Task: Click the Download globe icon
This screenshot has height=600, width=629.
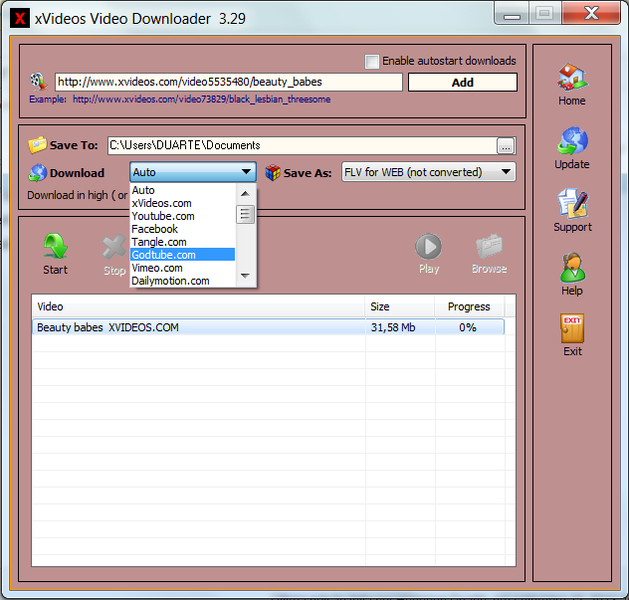Action: point(38,173)
